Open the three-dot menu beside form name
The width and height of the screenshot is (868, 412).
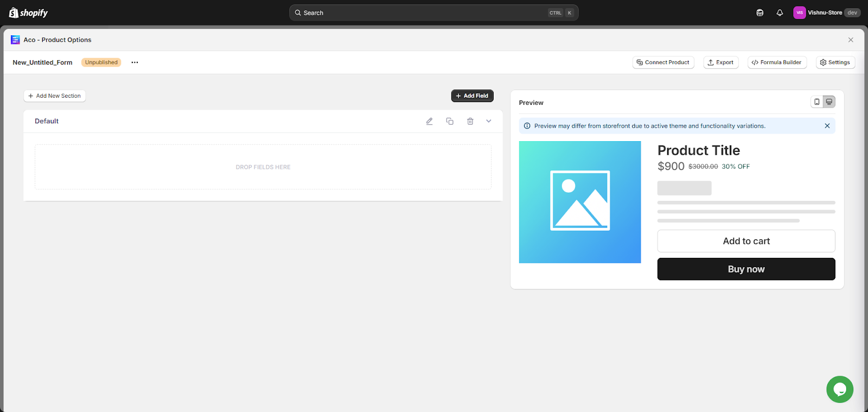(135, 62)
